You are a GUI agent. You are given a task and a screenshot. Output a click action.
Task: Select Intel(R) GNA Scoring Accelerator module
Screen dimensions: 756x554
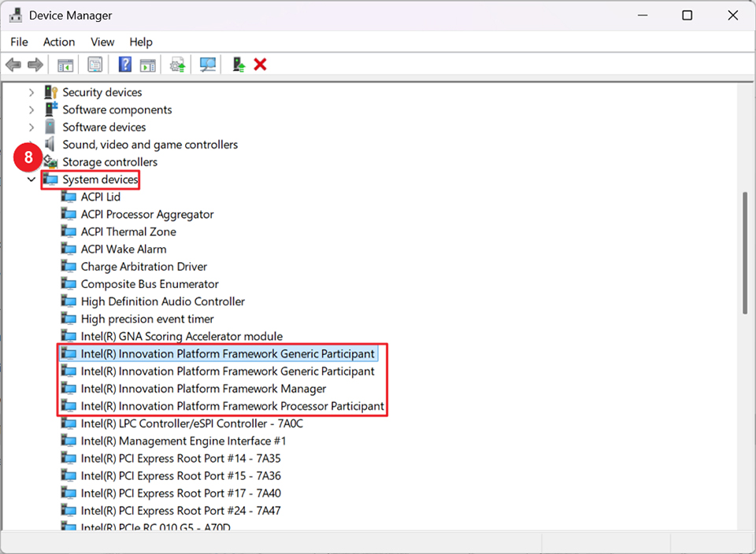tap(182, 336)
